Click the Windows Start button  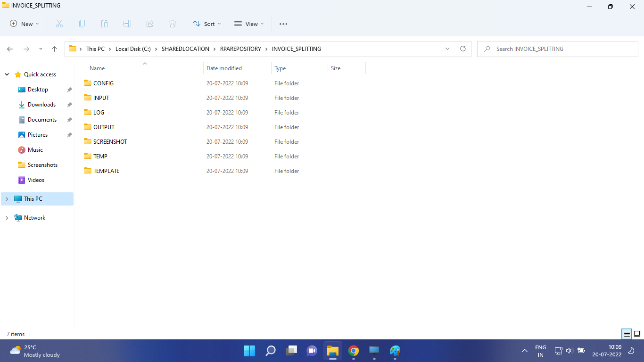(249, 351)
